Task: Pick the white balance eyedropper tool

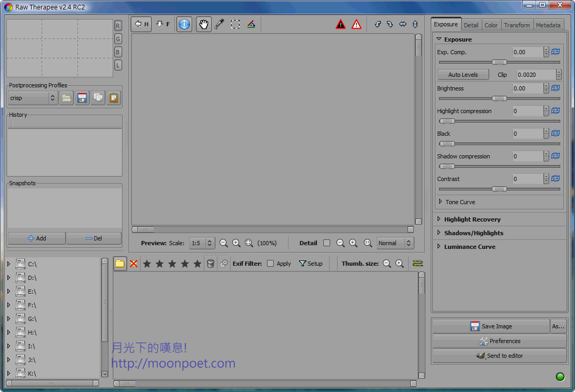Action: pos(219,24)
